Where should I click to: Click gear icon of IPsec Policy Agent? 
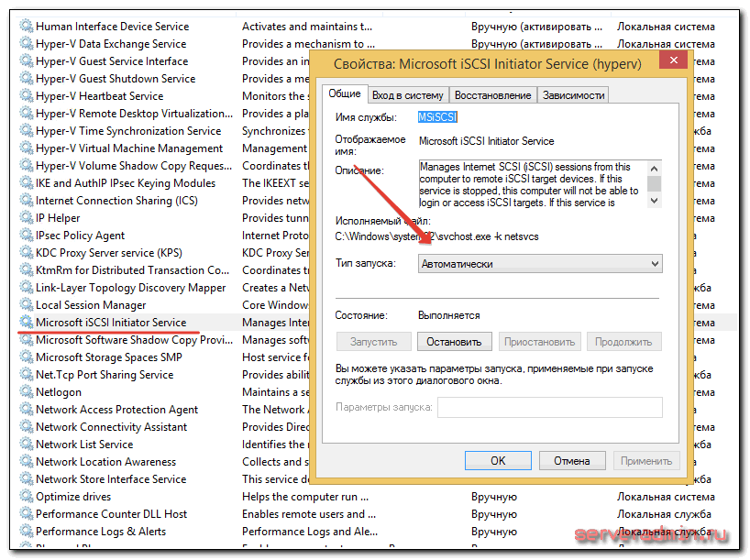click(x=26, y=235)
